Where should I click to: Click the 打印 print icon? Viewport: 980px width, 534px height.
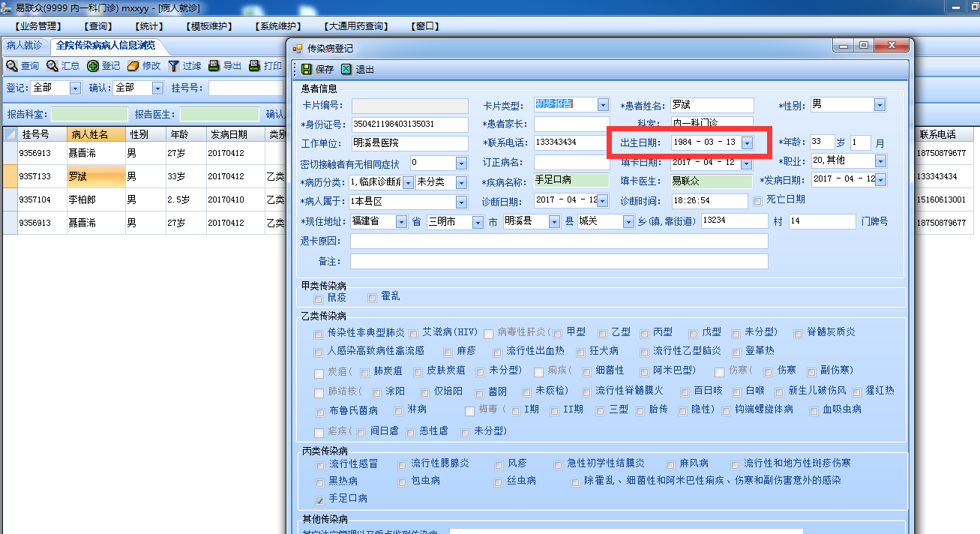coord(254,66)
